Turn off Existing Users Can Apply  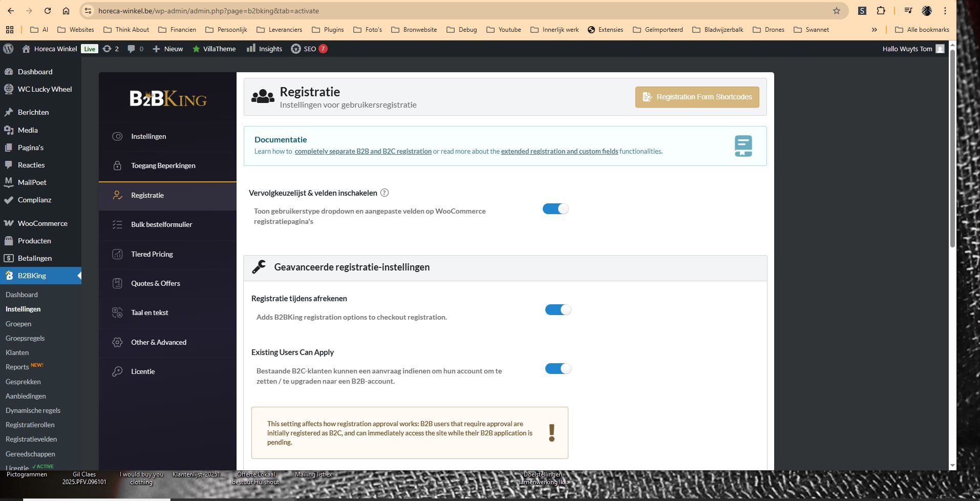[558, 369]
